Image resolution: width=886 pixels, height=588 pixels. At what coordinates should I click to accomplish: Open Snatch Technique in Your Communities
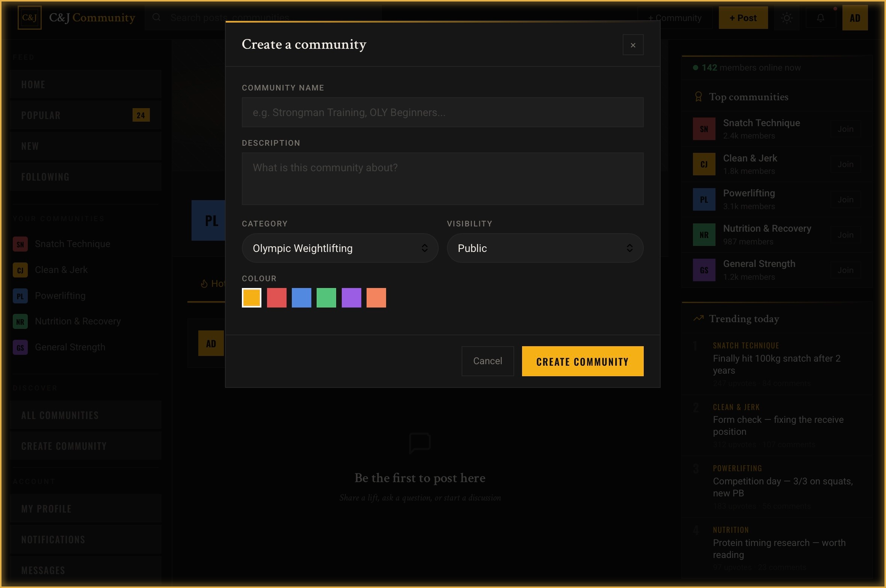[x=86, y=244]
